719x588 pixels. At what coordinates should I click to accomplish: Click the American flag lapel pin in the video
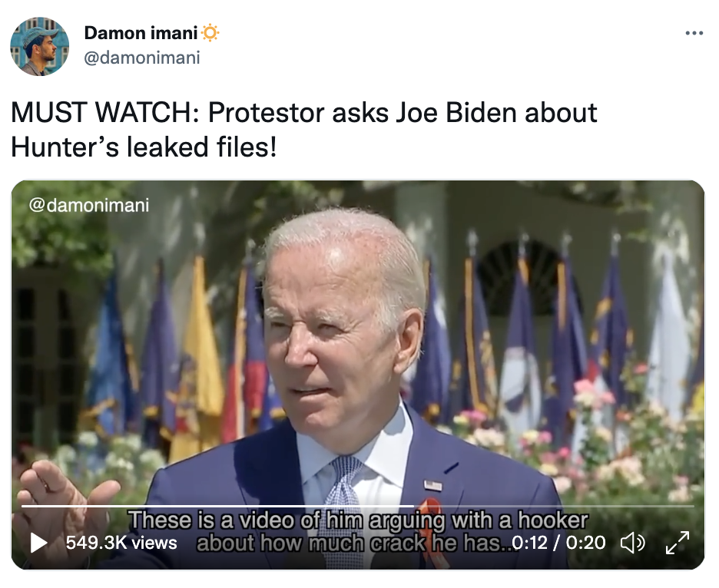(x=433, y=485)
